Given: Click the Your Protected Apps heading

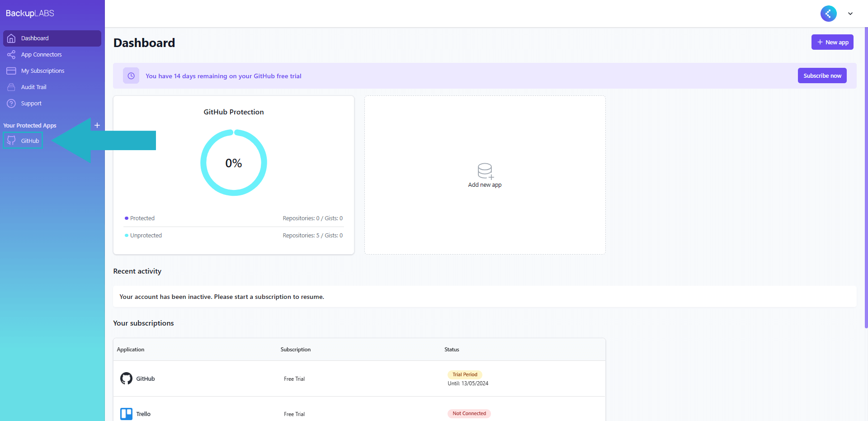Looking at the screenshot, I should coord(30,126).
